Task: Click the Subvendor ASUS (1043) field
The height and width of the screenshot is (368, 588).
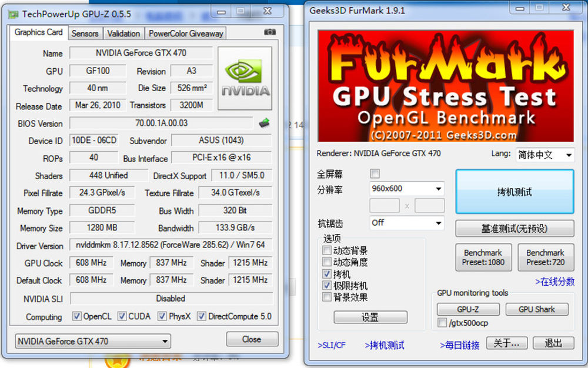Action: point(221,140)
